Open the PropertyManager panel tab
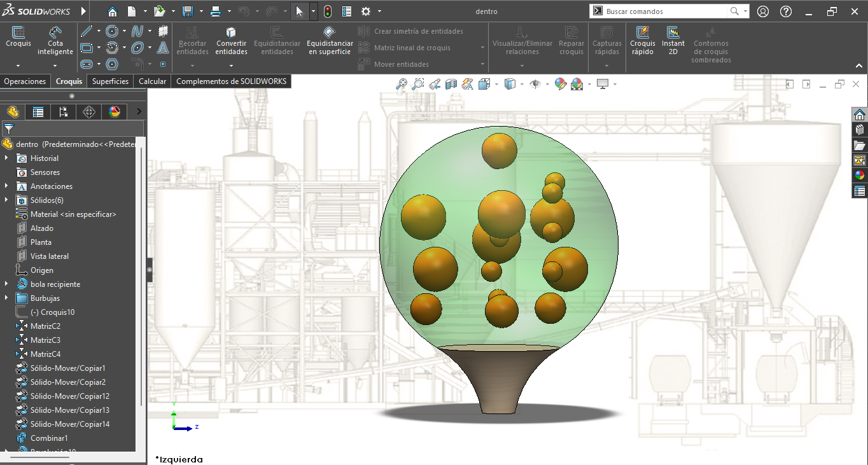Screen dimensions: 868x465 (38, 112)
